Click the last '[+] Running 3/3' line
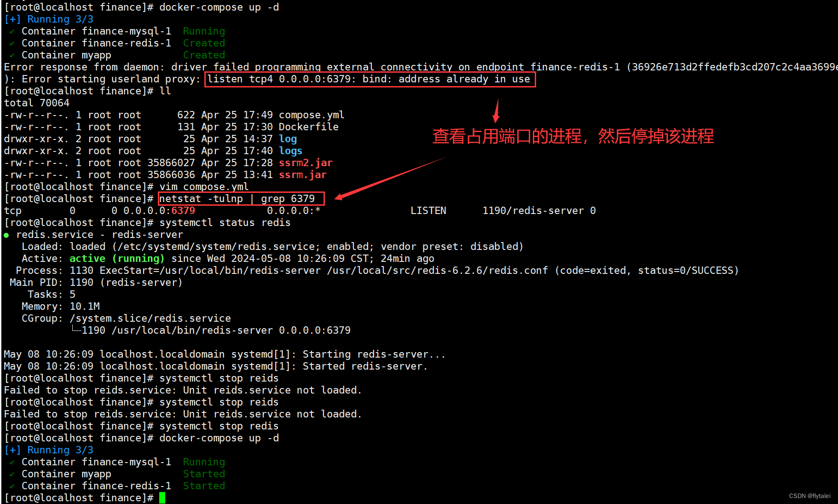Image resolution: width=838 pixels, height=504 pixels. [49, 450]
